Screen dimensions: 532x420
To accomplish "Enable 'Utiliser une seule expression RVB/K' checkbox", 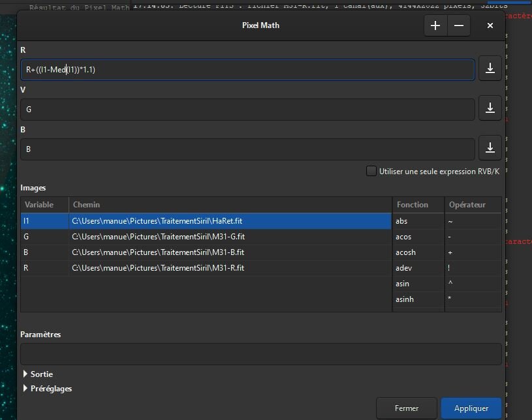I will (x=371, y=171).
